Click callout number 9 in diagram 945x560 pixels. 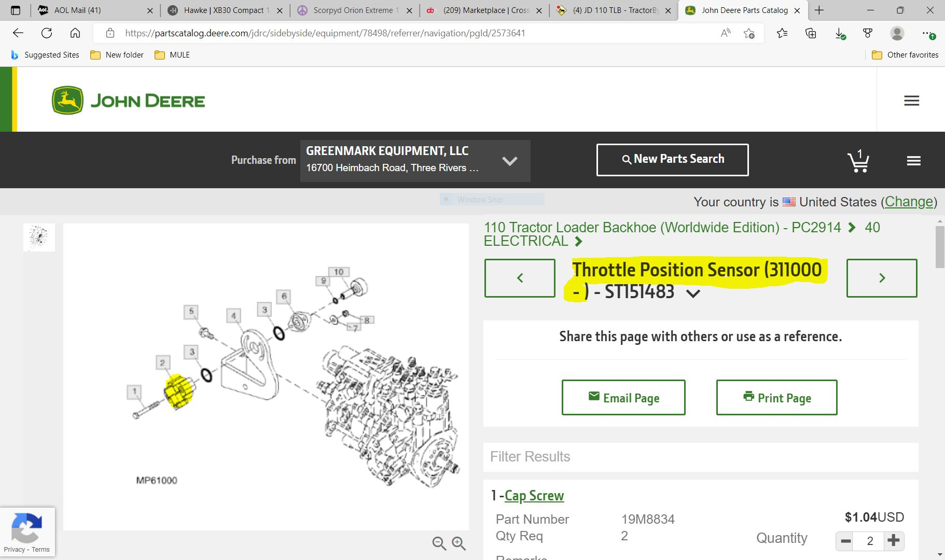(324, 281)
